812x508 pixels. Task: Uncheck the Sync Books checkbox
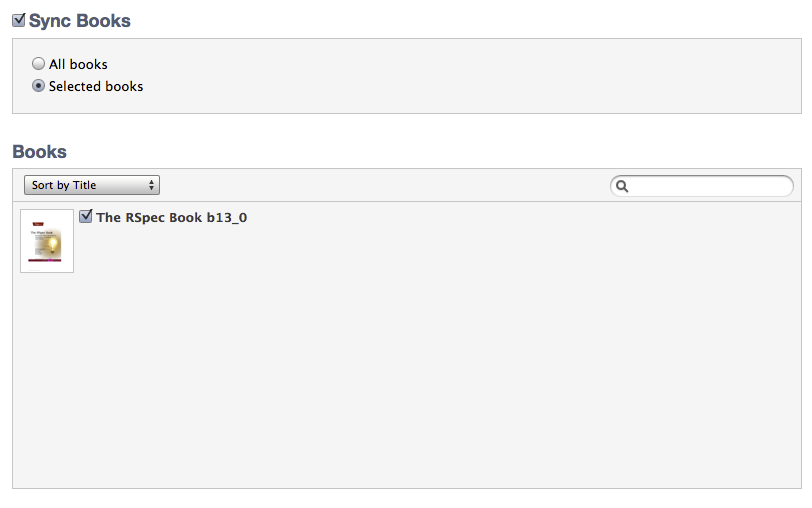[18, 20]
